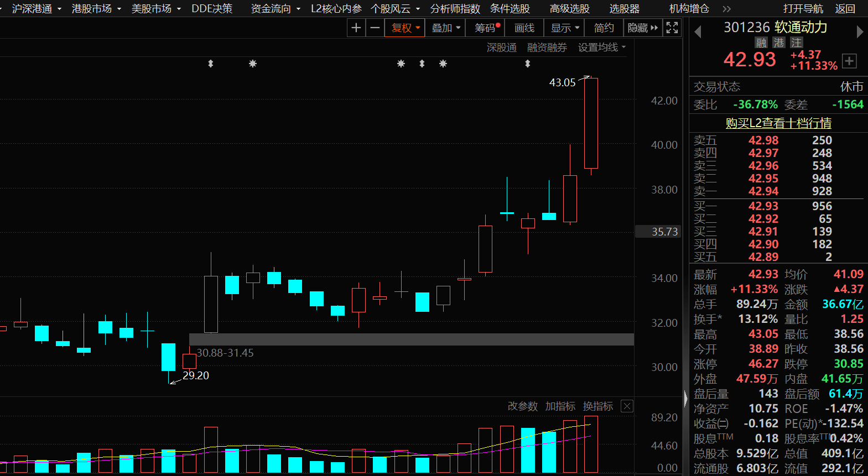Click 换指标 change indicator
868x476 pixels.
(597, 406)
